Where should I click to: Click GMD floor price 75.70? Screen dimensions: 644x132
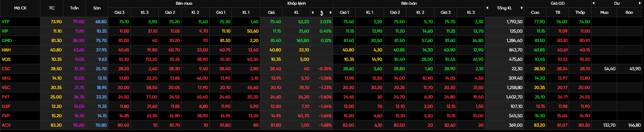point(101,41)
